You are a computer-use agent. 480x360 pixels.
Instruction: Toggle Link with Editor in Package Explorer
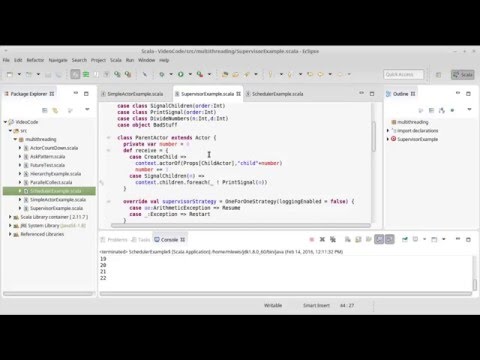coord(55,110)
